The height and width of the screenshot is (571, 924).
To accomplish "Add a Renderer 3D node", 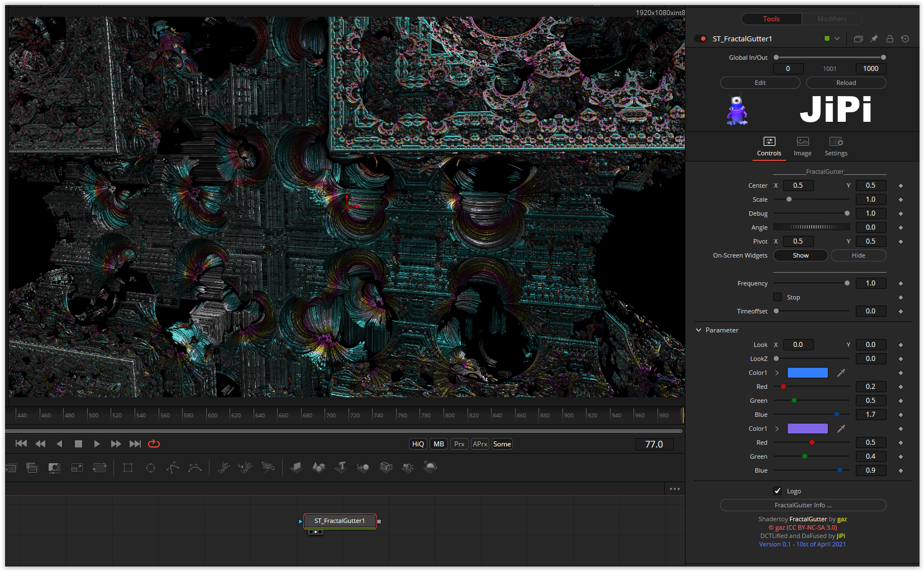I will [x=430, y=468].
